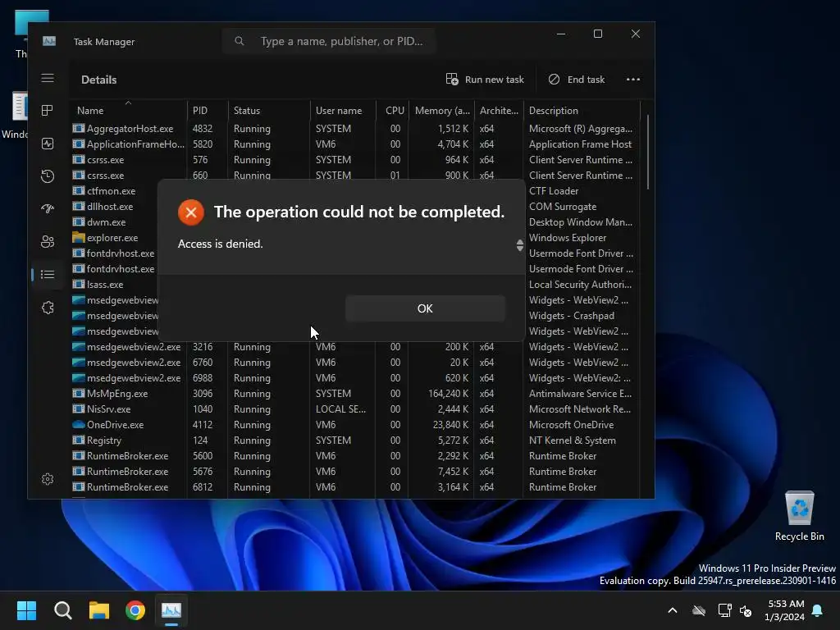Viewport: 840px width, 630px height.
Task: Click the Task Manager title bar app icon
Action: tap(49, 41)
